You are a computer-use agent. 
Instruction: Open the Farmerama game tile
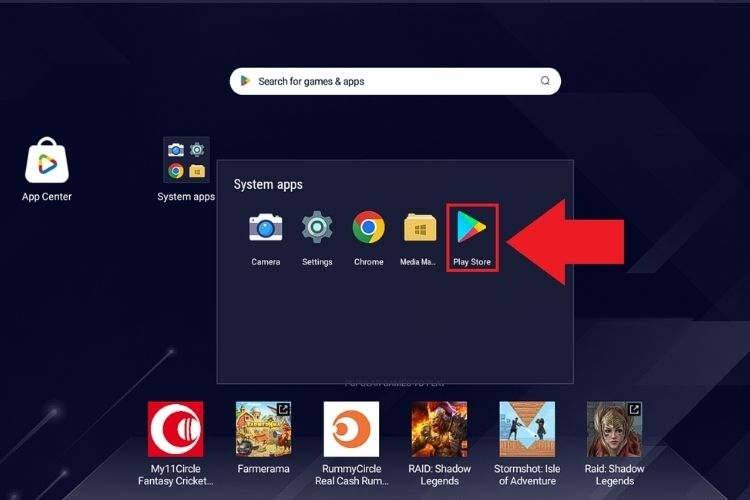click(264, 429)
